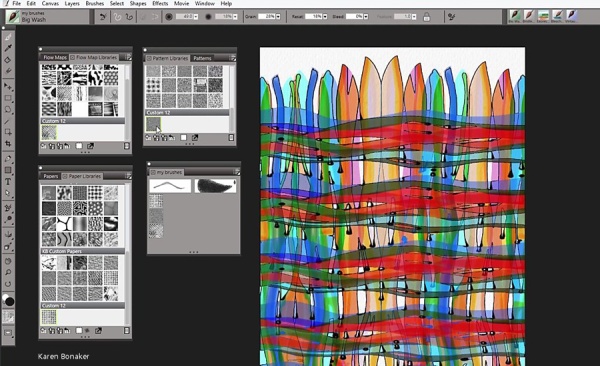The width and height of the screenshot is (600, 366).
Task: Open the Grain percentage dropdown
Action: pyautogui.click(x=278, y=16)
